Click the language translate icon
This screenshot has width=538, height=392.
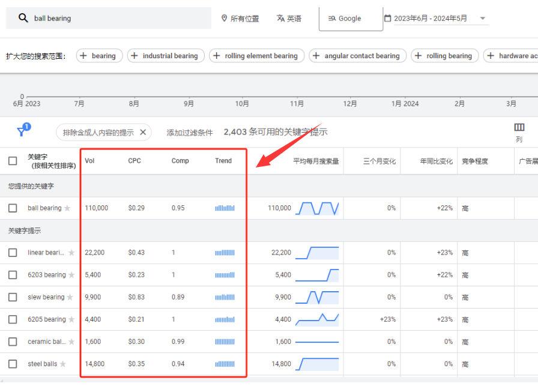tap(280, 19)
